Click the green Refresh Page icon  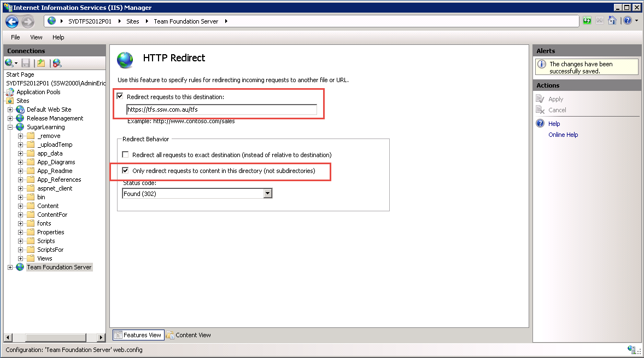[x=587, y=21]
